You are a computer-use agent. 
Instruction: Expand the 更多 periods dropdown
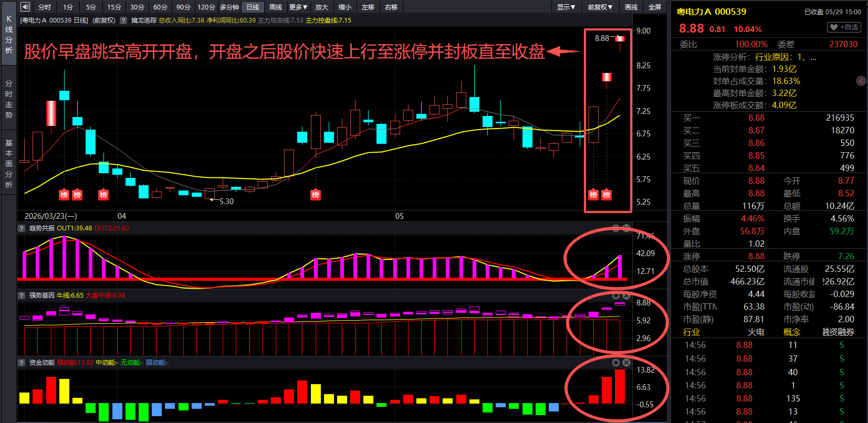(298, 7)
